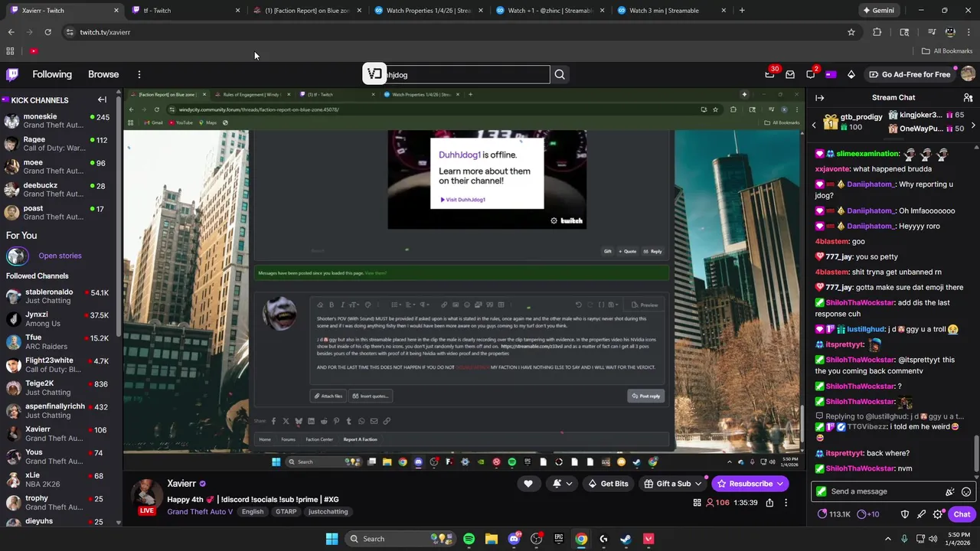Switch to Watch Properties 1/4/26 tab
The image size is (980, 551).
(427, 11)
